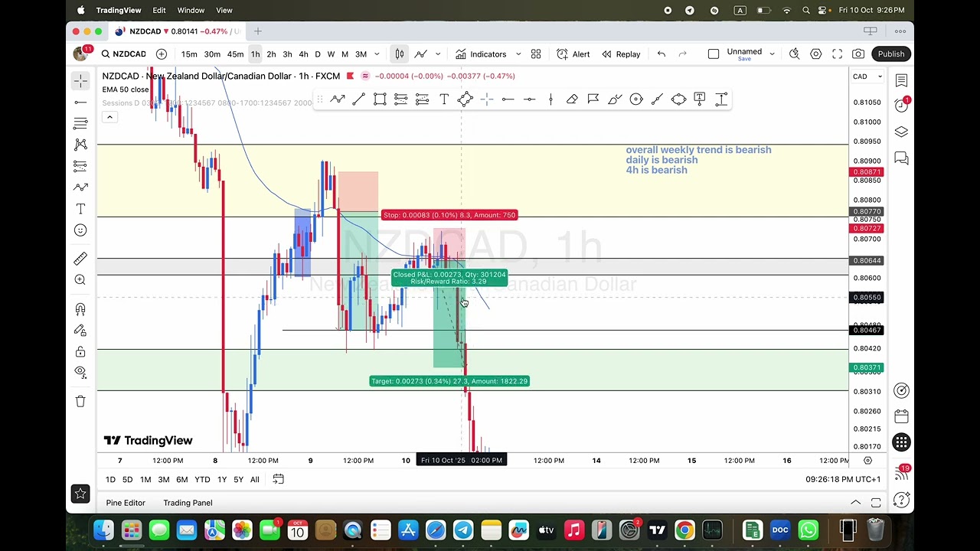Select the ruler Measure tool
This screenshot has height=551, width=980.
pyautogui.click(x=80, y=259)
